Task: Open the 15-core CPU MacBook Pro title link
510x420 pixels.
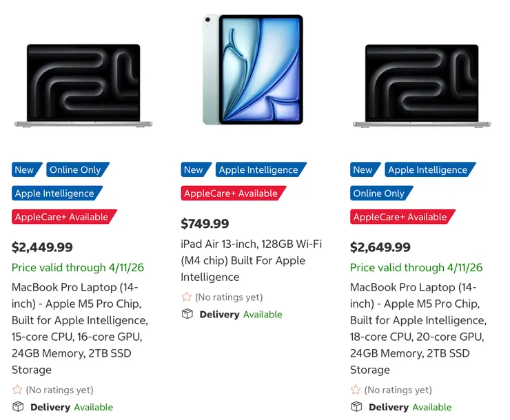Action: coord(80,328)
